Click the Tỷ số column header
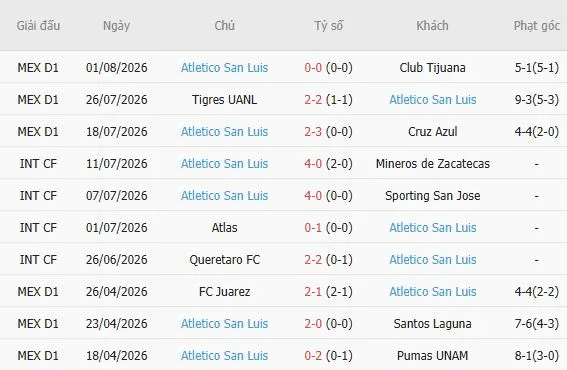The image size is (567, 370). coord(328,26)
